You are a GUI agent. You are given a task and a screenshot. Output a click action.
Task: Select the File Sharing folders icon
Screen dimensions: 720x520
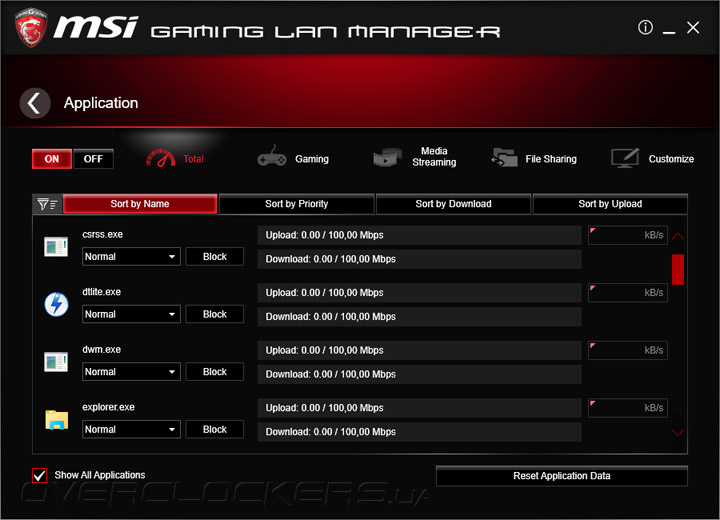[x=504, y=158]
